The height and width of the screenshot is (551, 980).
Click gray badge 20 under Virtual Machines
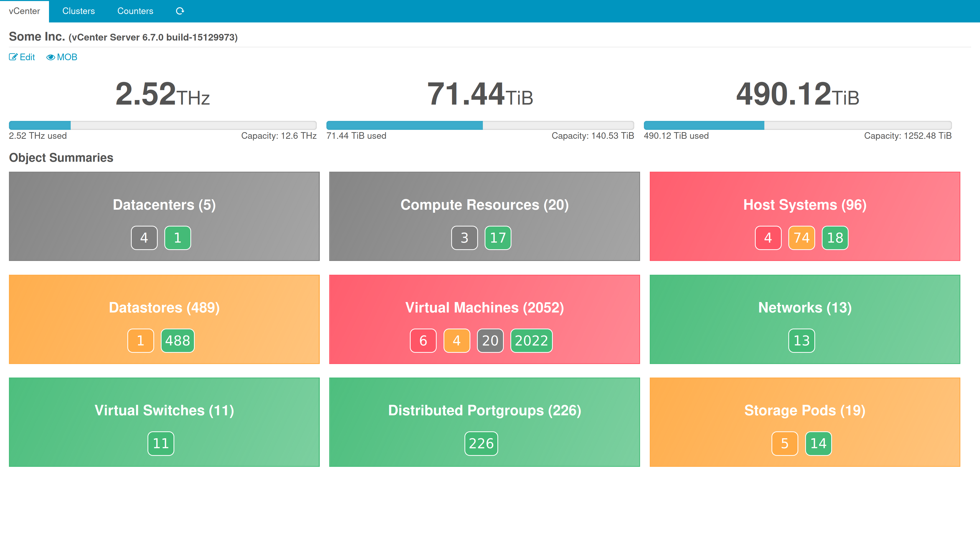tap(490, 341)
